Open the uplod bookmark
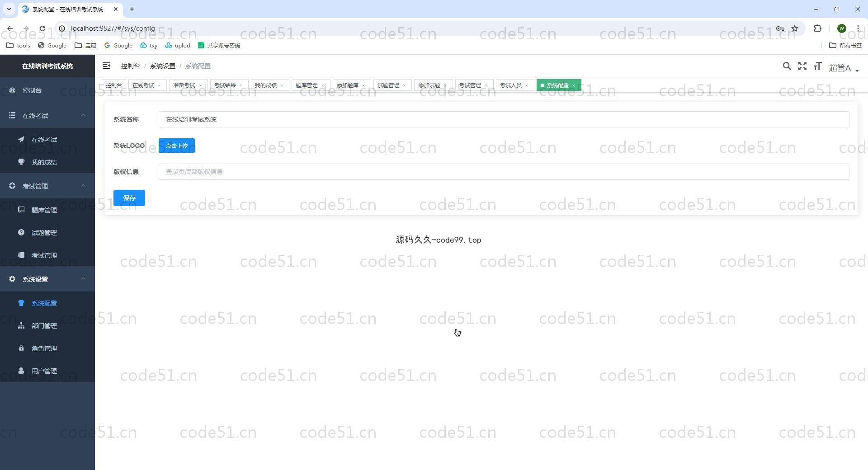868x470 pixels. (x=178, y=45)
